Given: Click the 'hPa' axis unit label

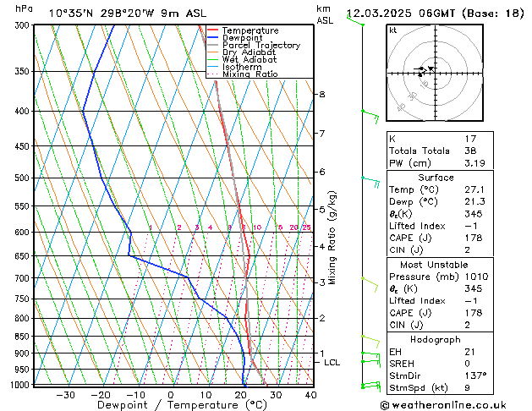Looking at the screenshot, I should 24,8.
